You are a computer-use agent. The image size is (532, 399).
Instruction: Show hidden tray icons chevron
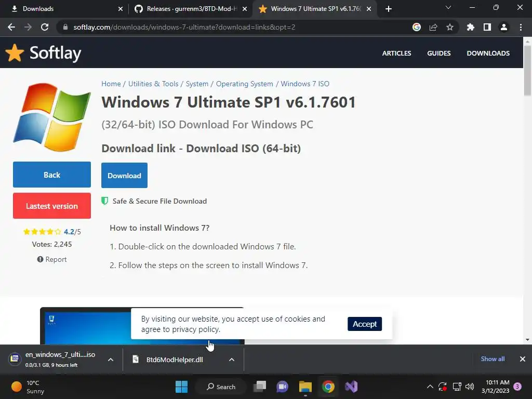tap(430, 387)
